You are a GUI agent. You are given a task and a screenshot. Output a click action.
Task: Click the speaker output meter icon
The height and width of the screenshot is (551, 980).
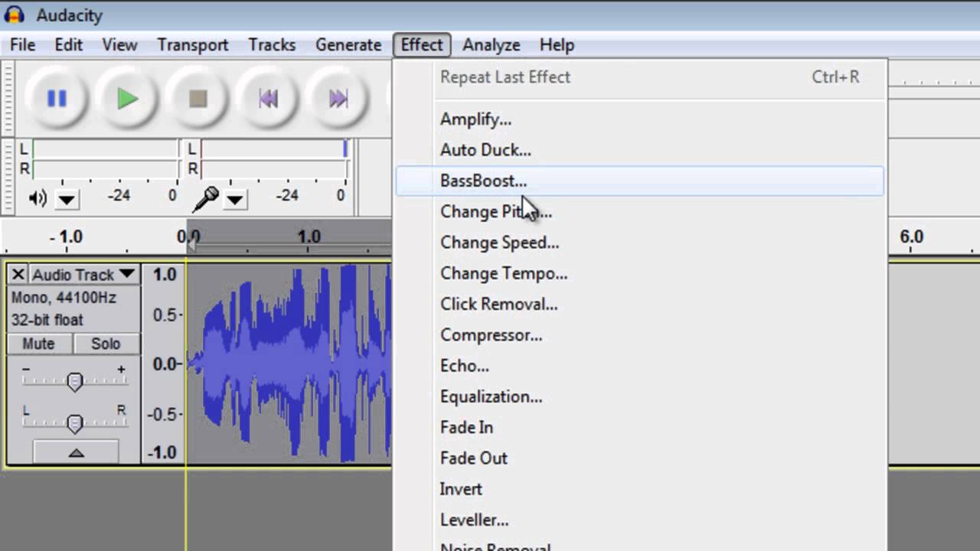(38, 199)
